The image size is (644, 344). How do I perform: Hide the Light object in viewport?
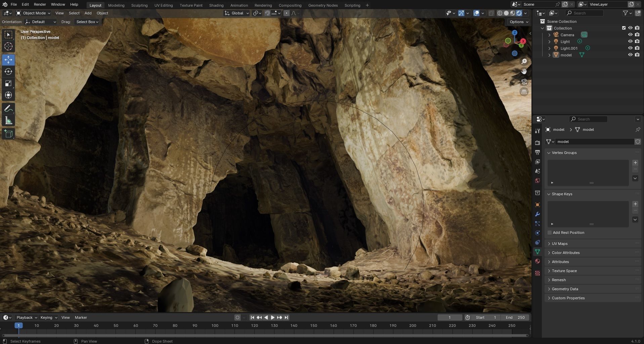630,41
